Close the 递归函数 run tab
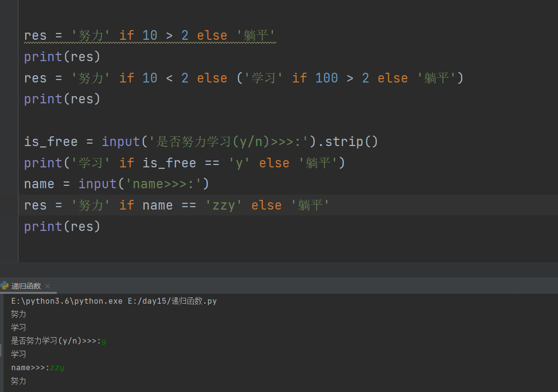Image resolution: width=558 pixels, height=392 pixels. 48,286
